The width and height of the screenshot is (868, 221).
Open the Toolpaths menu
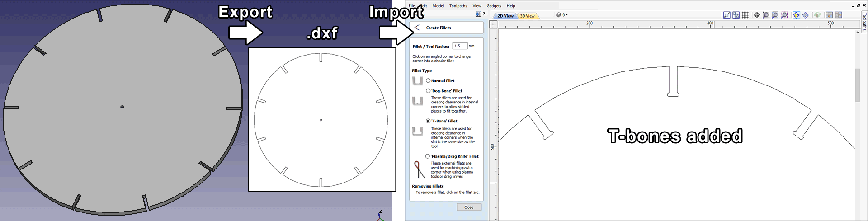[458, 6]
